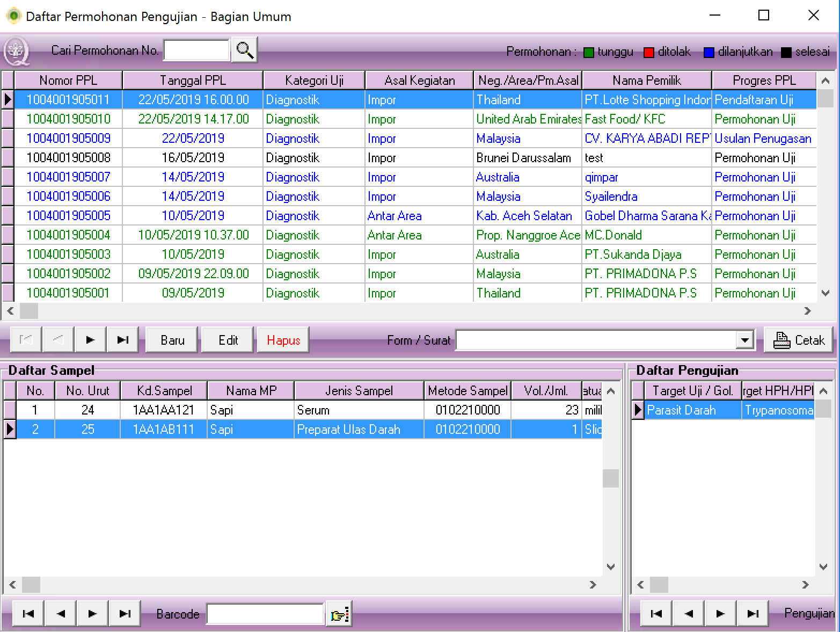Open the Form / Surat dropdown
840x632 pixels.
pyautogui.click(x=744, y=340)
